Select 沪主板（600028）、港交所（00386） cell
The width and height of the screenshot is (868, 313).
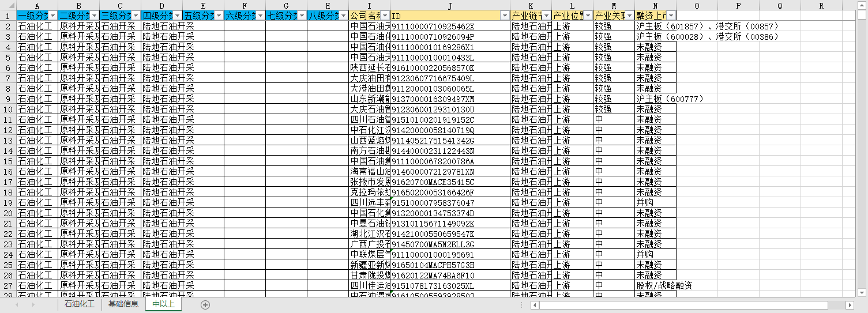(655, 37)
